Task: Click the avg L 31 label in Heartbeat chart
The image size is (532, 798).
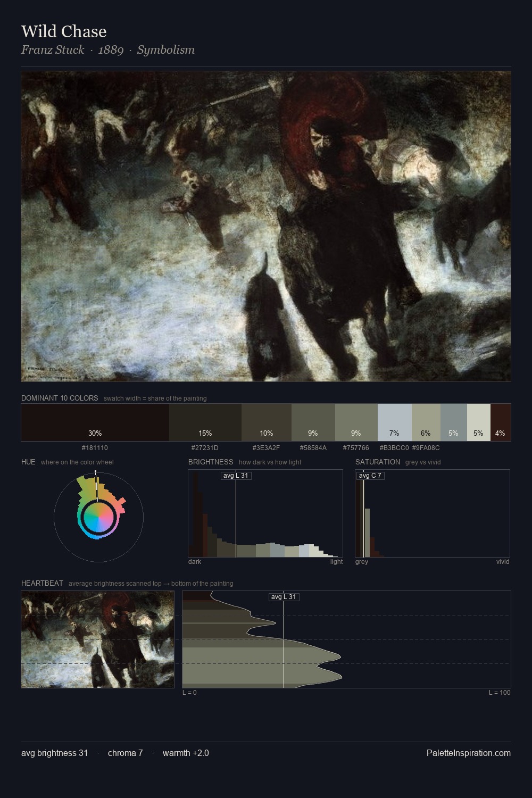Action: [284, 597]
